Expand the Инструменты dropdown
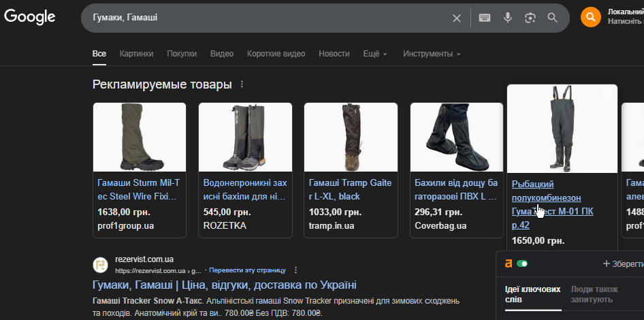 pos(432,54)
